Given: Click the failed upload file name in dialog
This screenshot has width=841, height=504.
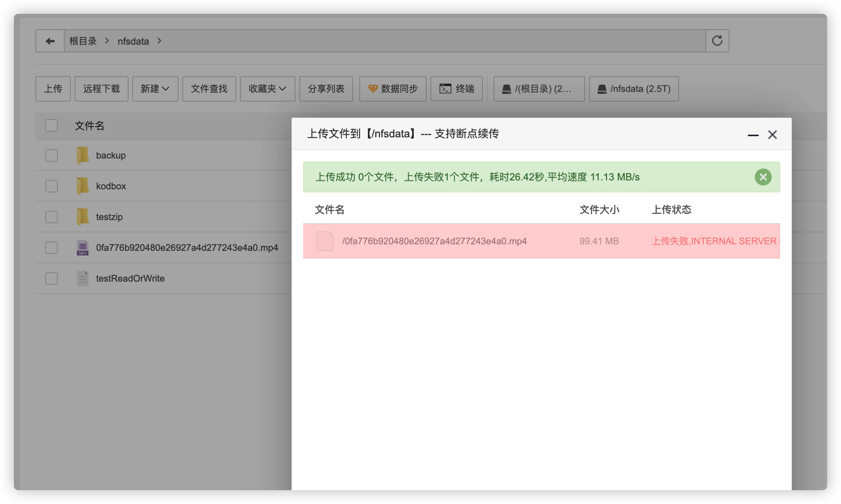Looking at the screenshot, I should tap(434, 241).
